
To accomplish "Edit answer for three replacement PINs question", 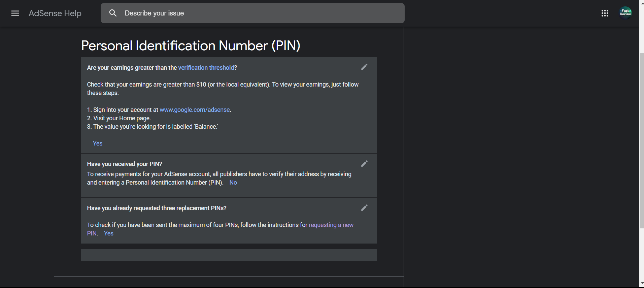I will (x=364, y=208).
